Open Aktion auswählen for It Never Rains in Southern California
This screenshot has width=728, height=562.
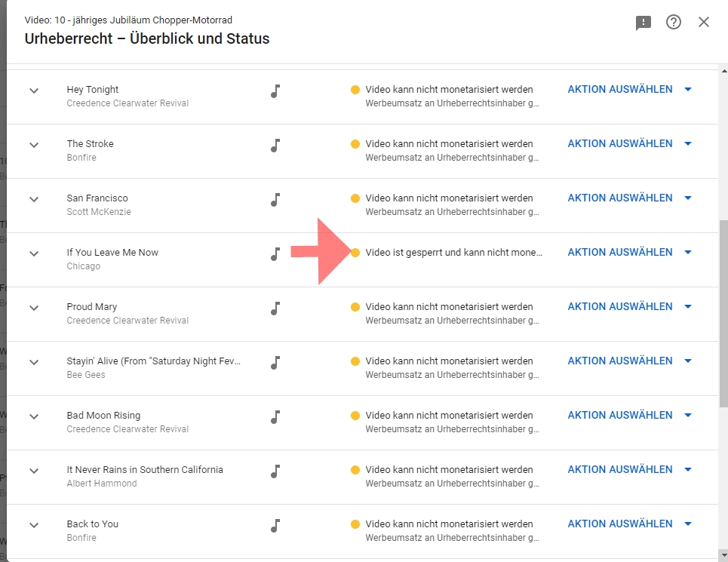point(630,469)
